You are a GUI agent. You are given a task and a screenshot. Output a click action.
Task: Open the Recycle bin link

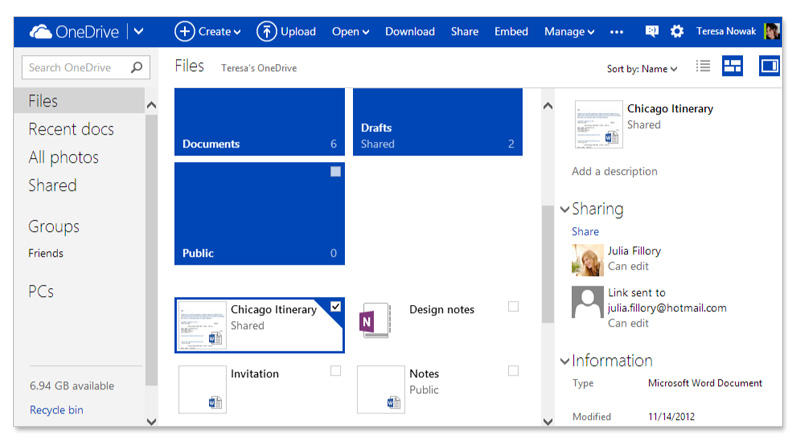[x=56, y=410]
